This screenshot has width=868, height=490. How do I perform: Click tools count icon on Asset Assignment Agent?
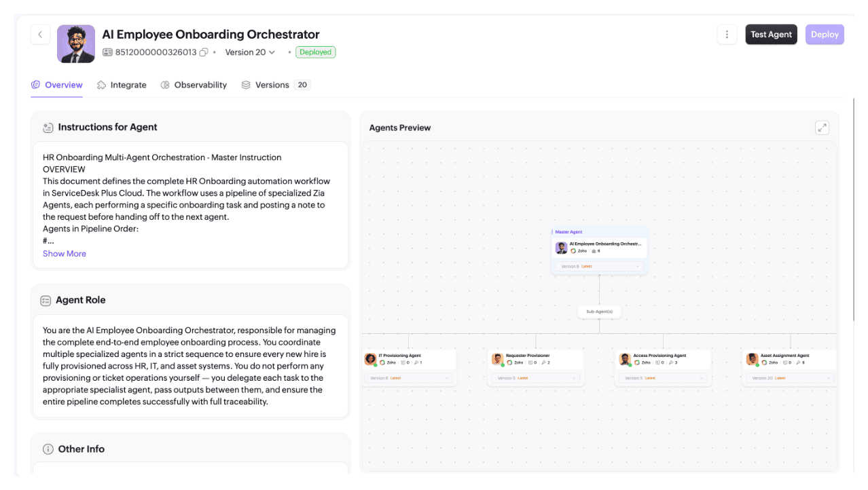(797, 362)
